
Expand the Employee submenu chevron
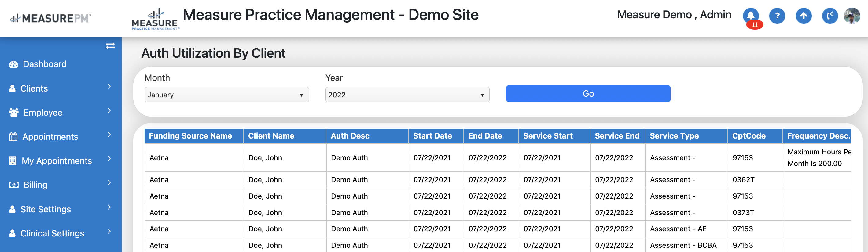[109, 110]
